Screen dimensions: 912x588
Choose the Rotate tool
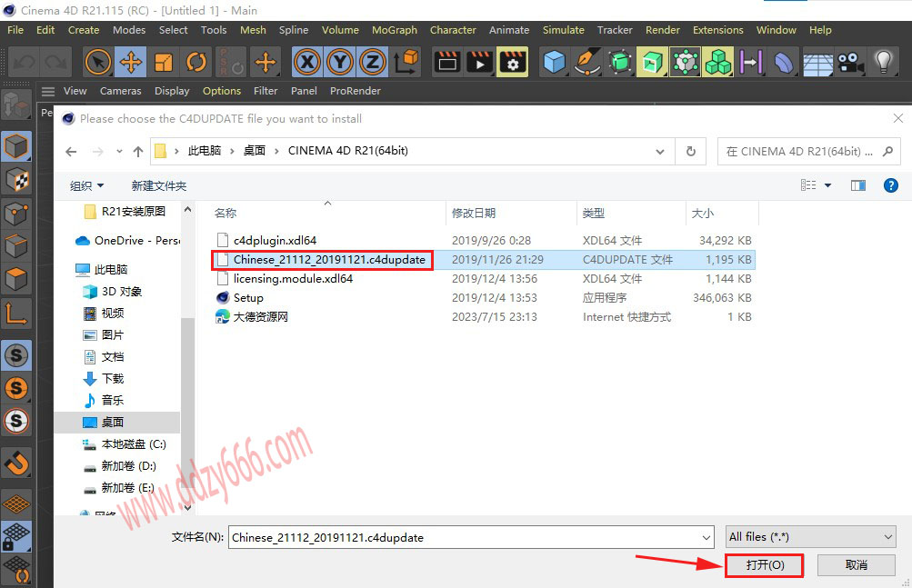[x=196, y=62]
